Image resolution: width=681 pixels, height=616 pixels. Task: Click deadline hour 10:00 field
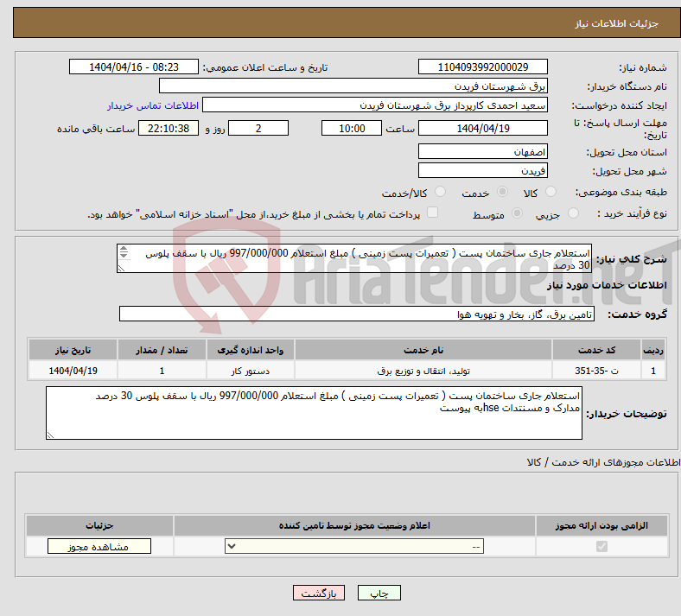coord(352,128)
